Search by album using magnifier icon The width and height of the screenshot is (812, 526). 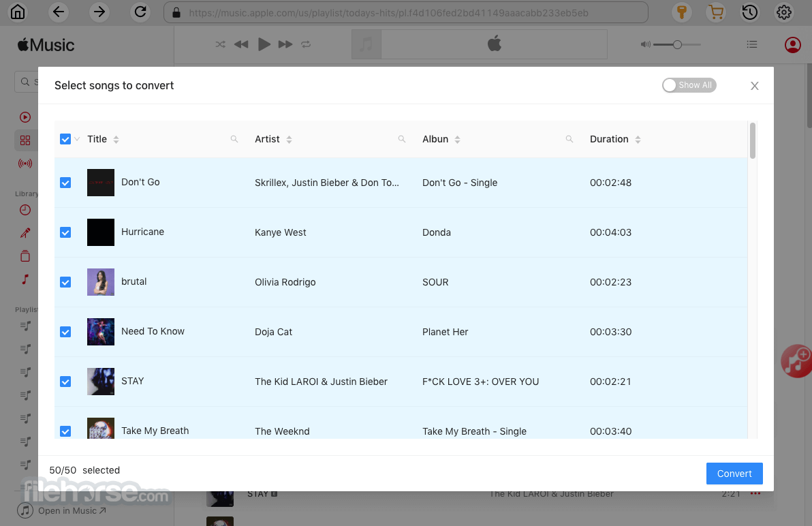pyautogui.click(x=569, y=139)
